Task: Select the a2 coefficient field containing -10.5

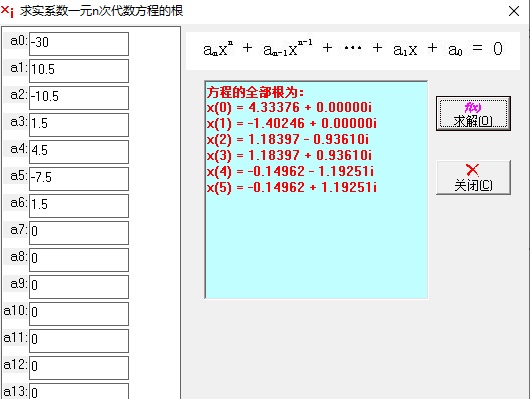Action: pyautogui.click(x=79, y=98)
